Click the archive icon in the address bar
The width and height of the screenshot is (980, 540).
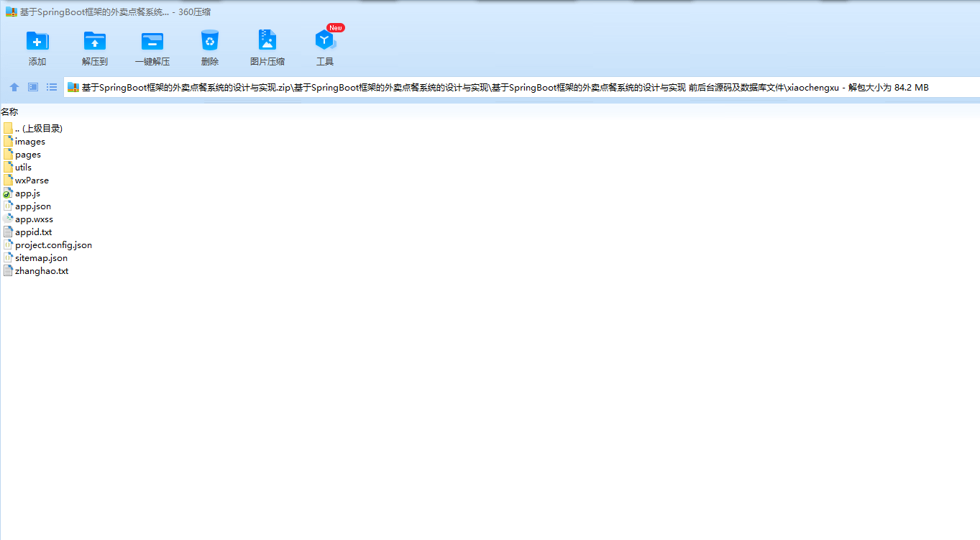tap(73, 87)
